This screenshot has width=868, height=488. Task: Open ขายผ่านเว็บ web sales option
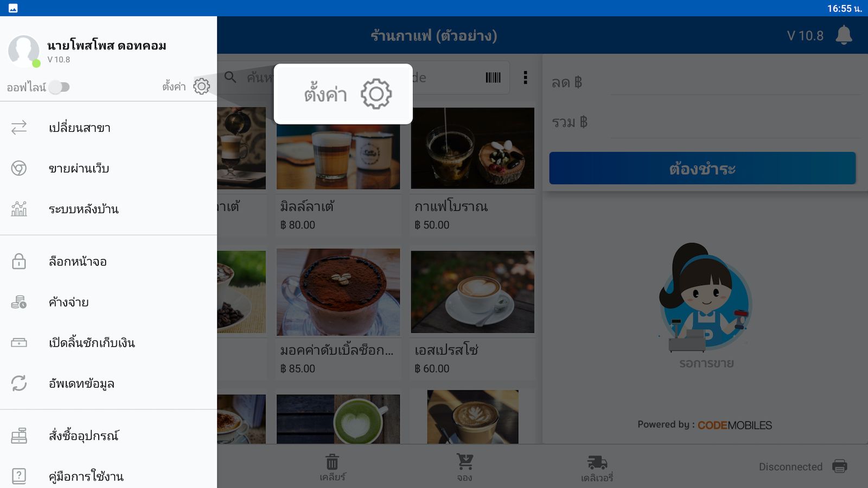[108, 168]
